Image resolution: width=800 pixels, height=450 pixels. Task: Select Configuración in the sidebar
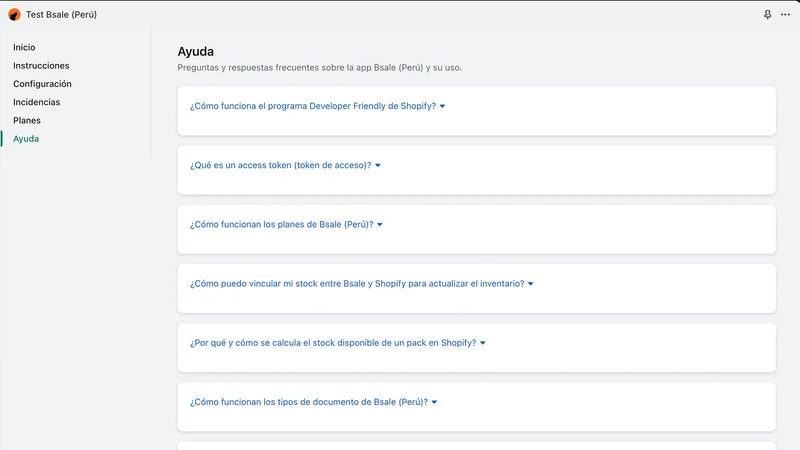(x=42, y=84)
